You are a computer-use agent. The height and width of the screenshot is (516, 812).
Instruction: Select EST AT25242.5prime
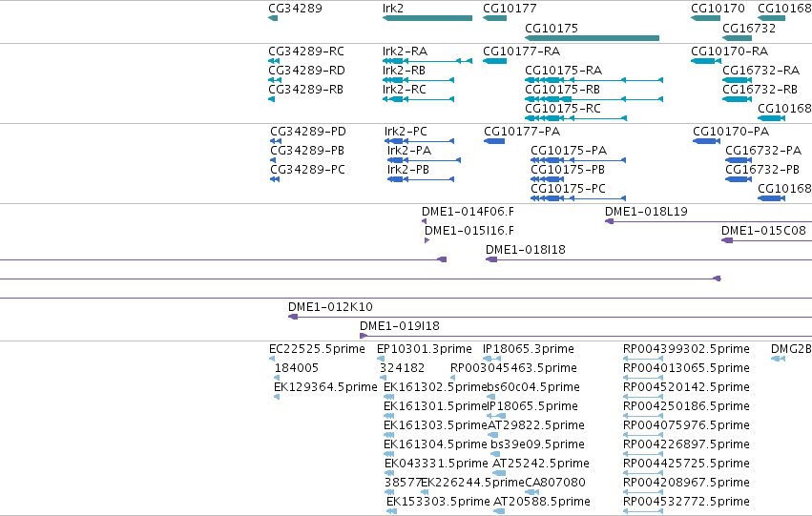541,464
